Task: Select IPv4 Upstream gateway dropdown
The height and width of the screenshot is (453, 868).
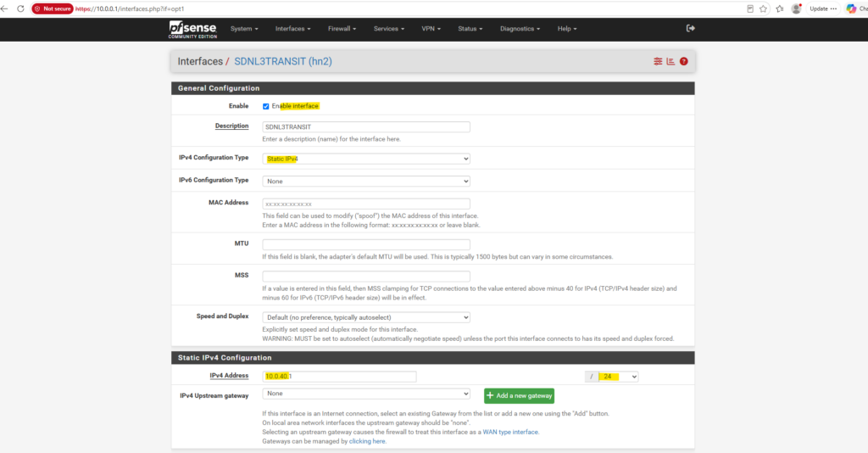Action: [366, 394]
